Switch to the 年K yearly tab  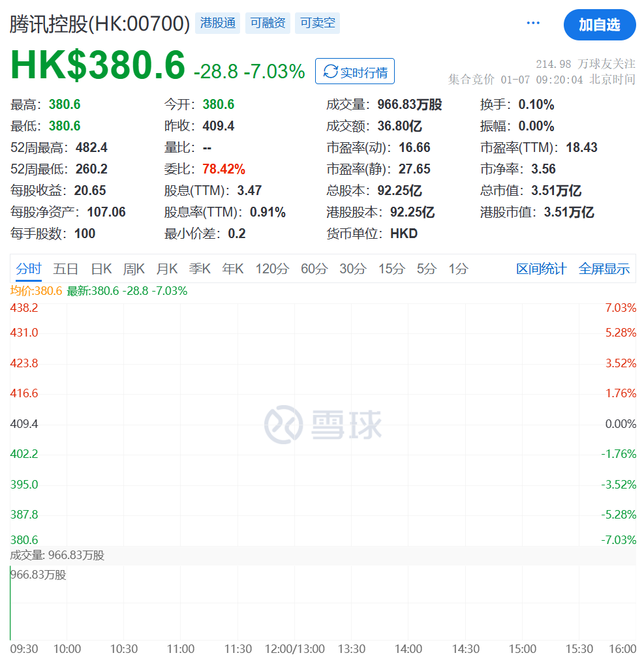pos(232,268)
